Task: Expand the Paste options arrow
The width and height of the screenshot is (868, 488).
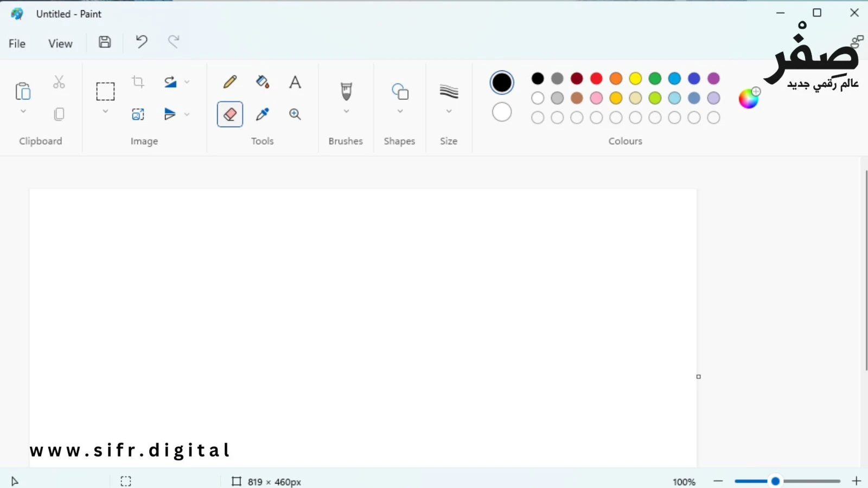Action: [23, 111]
